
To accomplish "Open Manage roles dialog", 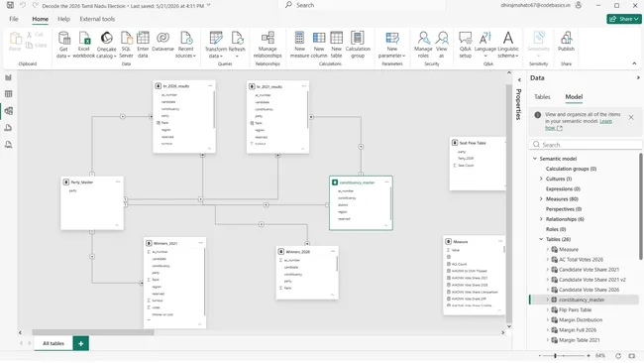I will click(x=423, y=45).
